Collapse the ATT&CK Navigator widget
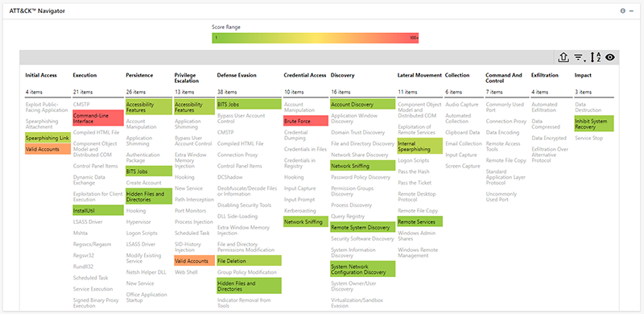 coord(631,11)
